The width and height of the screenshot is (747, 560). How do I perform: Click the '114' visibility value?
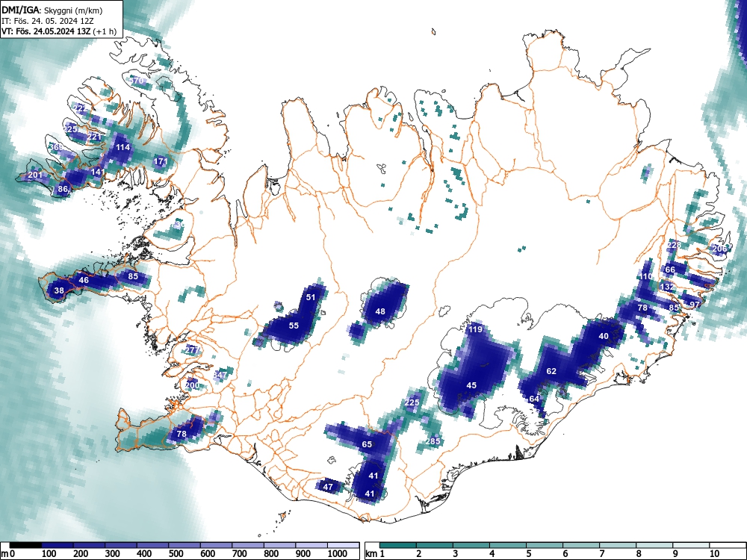coord(123,147)
